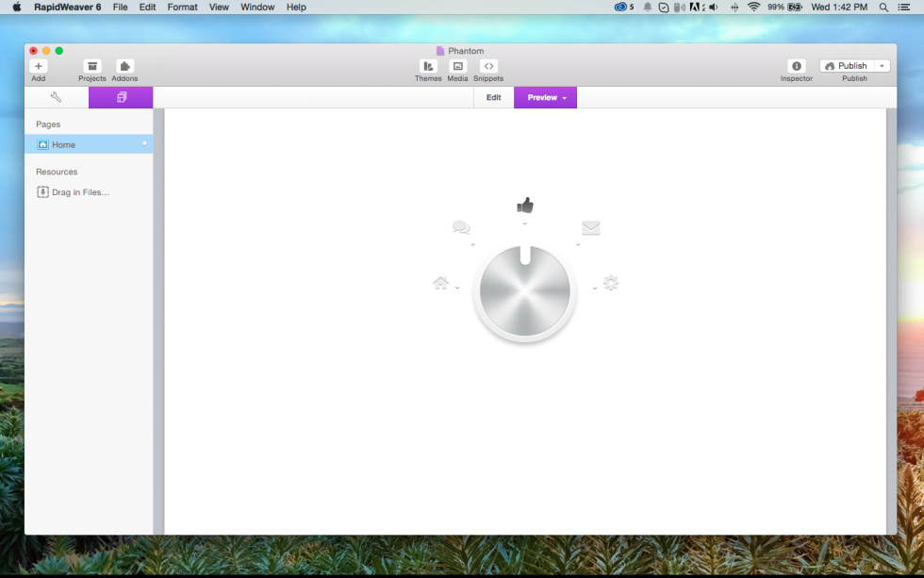Click the Add page plus icon
Screen dimensions: 924x578
[x=39, y=66]
